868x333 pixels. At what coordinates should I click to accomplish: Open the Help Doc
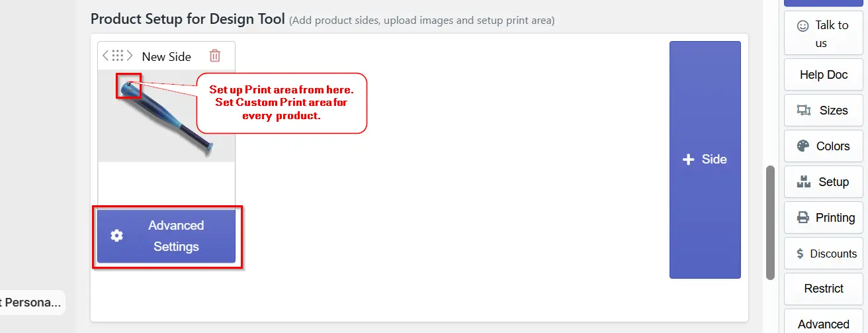click(x=824, y=75)
